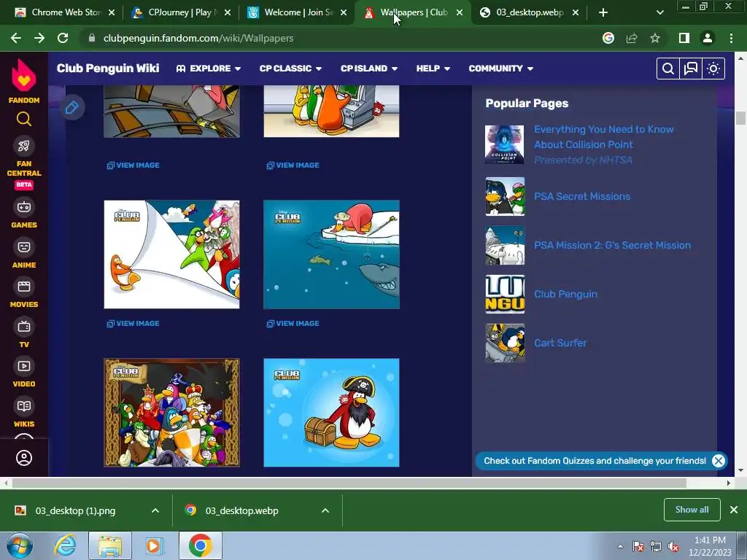The width and height of the screenshot is (747, 560).
Task: Close the downloads bar
Action: [734, 510]
